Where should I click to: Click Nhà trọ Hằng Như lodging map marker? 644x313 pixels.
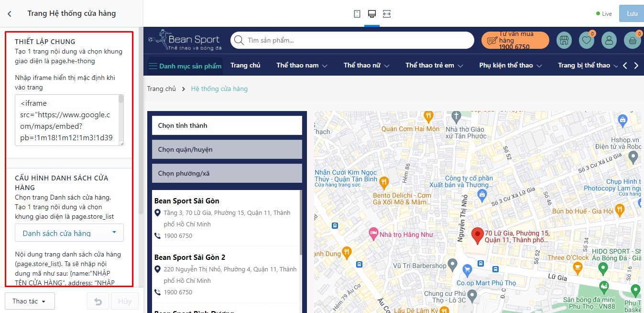tap(373, 234)
